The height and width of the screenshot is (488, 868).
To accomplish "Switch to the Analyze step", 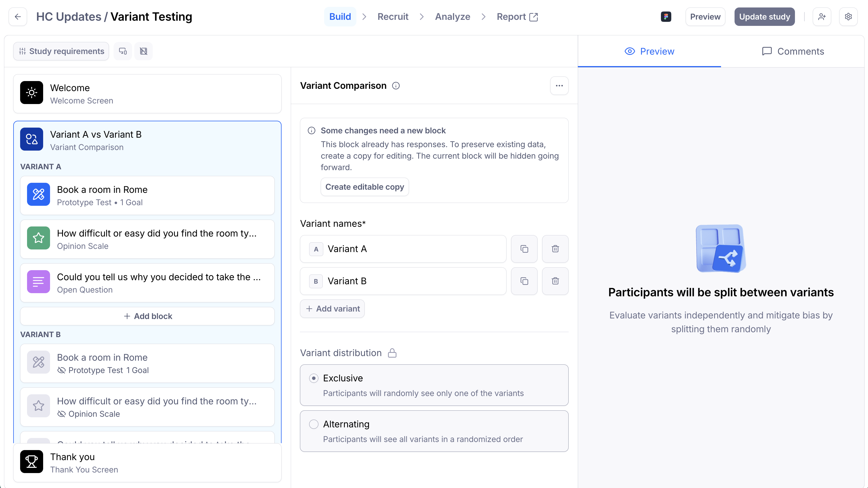I will pyautogui.click(x=452, y=17).
